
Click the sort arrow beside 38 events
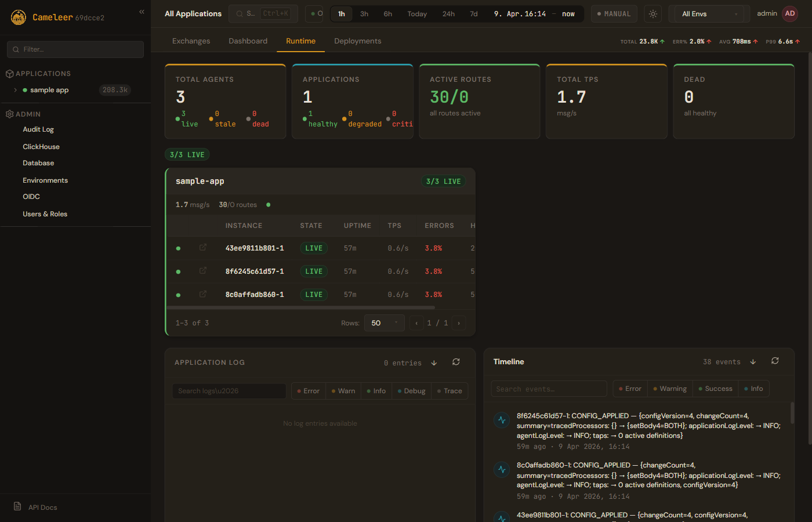pyautogui.click(x=753, y=362)
